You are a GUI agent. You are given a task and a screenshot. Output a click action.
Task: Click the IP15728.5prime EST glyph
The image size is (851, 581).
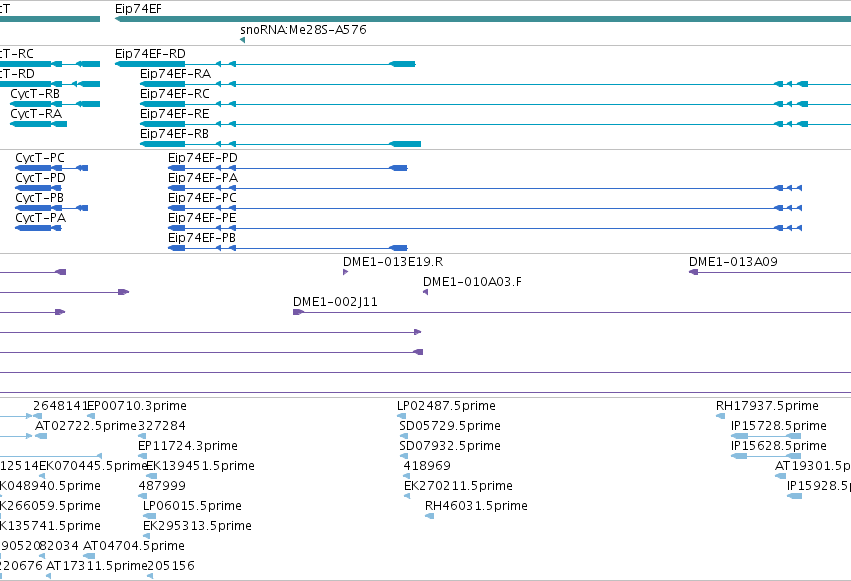[766, 436]
